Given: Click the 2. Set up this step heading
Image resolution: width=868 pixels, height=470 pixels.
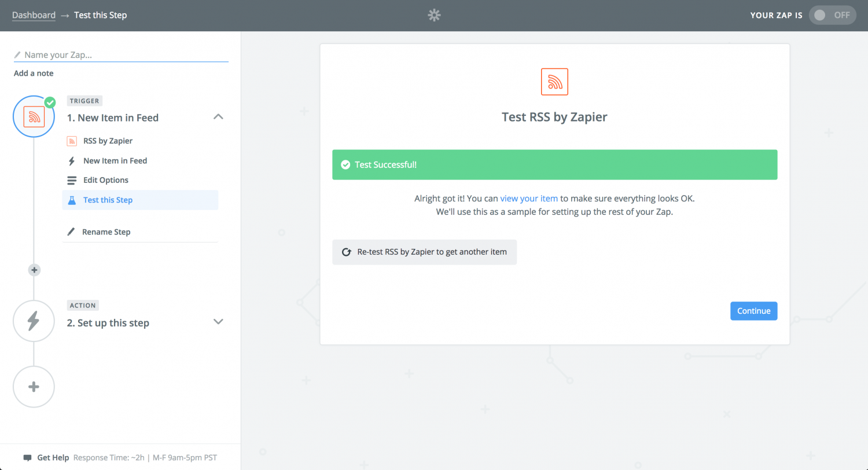Looking at the screenshot, I should 108,323.
